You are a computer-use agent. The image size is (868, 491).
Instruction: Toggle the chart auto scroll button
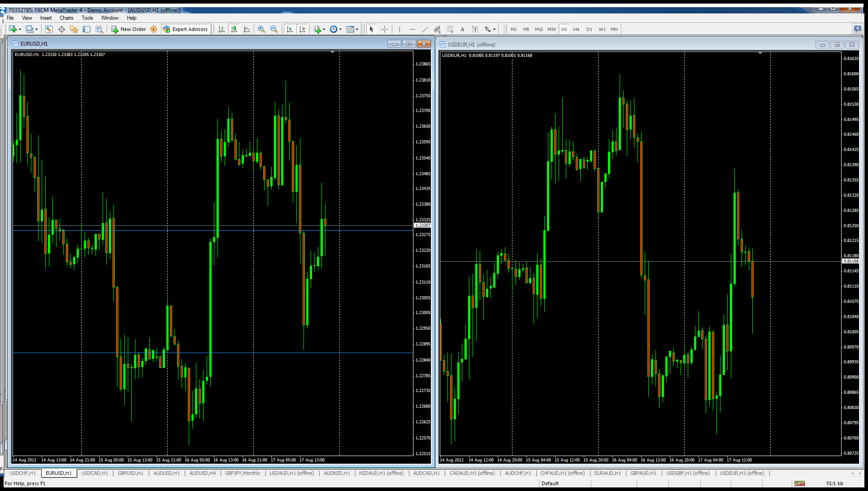290,29
